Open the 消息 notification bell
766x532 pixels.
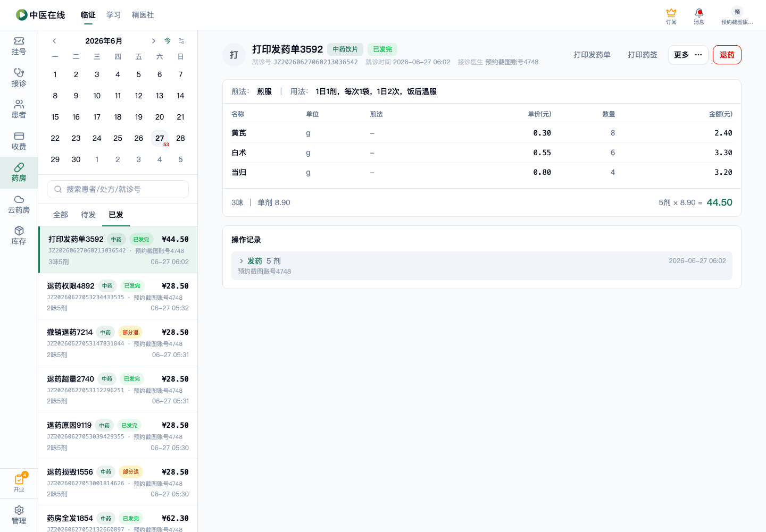tap(699, 15)
